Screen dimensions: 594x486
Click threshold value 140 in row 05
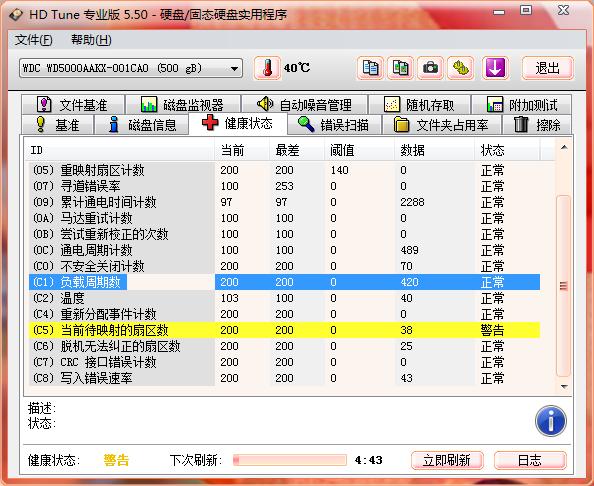(339, 170)
